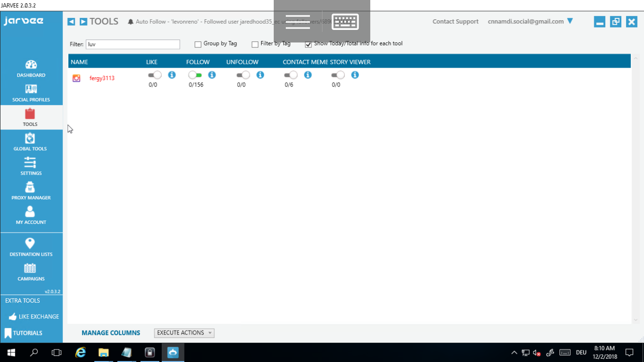Sort by the Name column header
Image resolution: width=644 pixels, height=362 pixels.
pyautogui.click(x=79, y=62)
